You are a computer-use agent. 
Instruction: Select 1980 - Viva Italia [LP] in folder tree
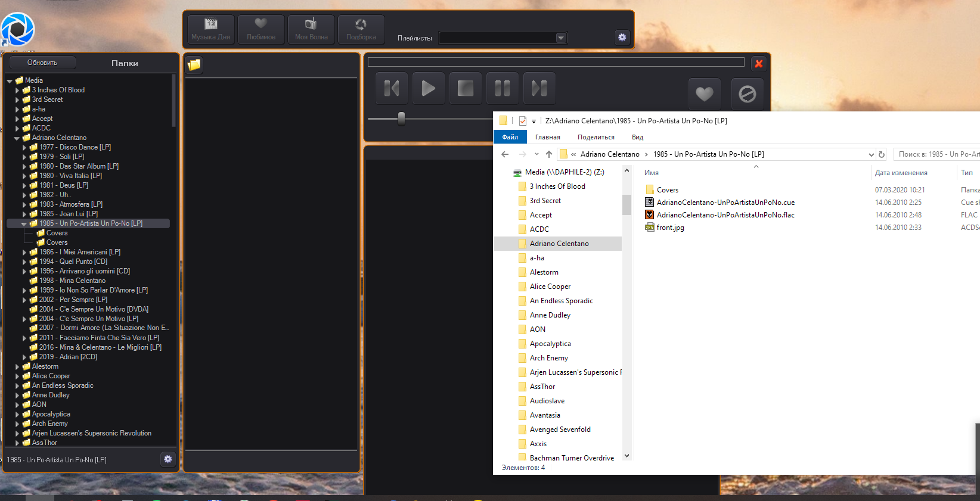pos(70,176)
